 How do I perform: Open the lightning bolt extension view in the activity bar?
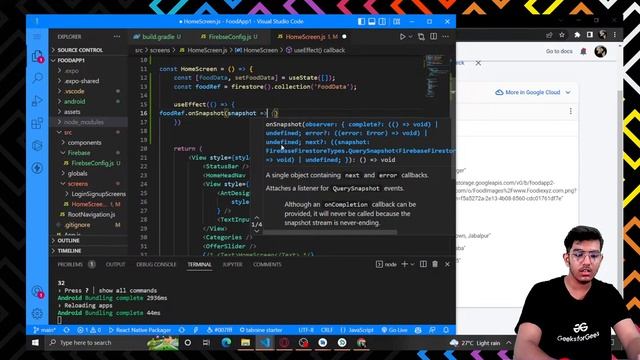[37, 168]
